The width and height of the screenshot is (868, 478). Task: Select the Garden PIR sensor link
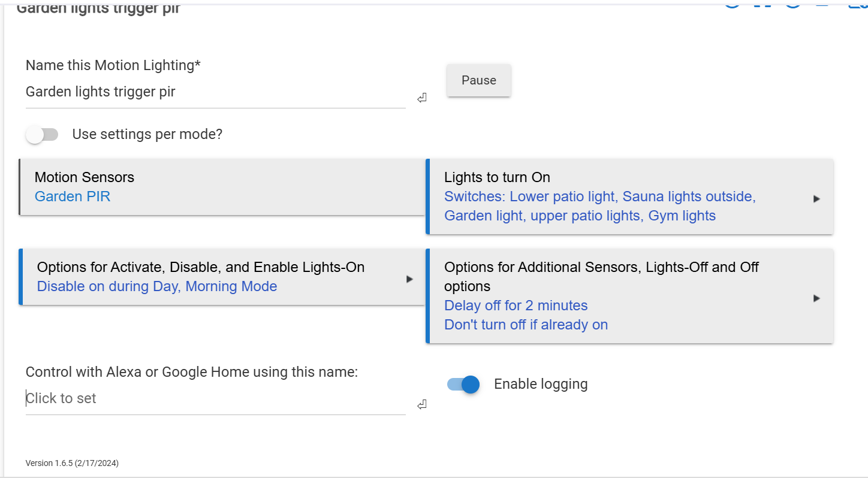point(73,196)
